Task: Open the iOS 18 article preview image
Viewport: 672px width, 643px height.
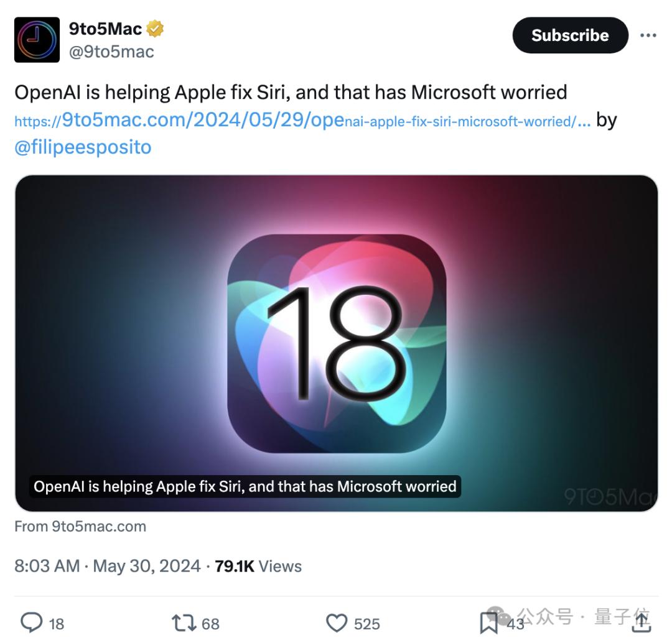Action: pos(337,343)
